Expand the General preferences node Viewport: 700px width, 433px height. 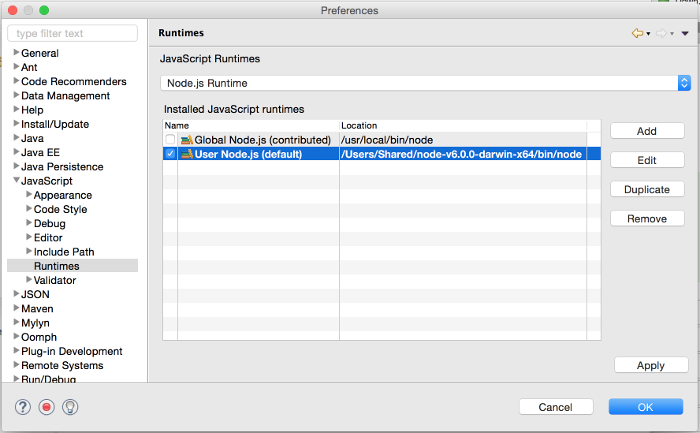(x=16, y=53)
